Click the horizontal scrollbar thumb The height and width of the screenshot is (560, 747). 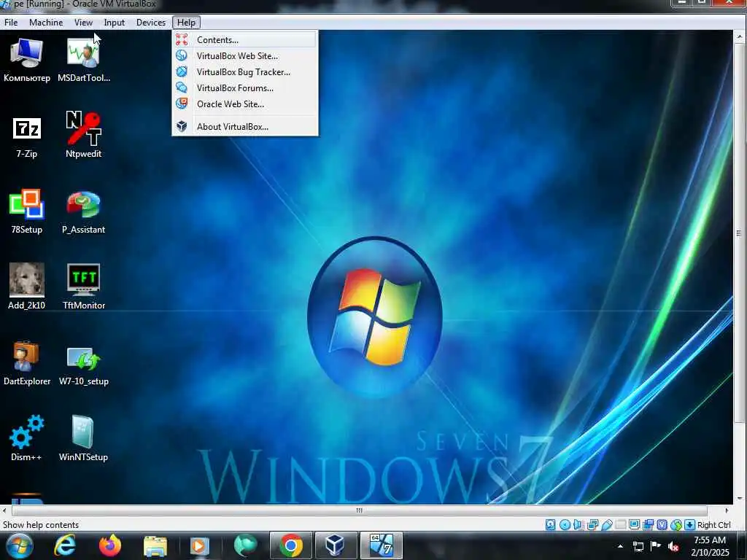[359, 510]
